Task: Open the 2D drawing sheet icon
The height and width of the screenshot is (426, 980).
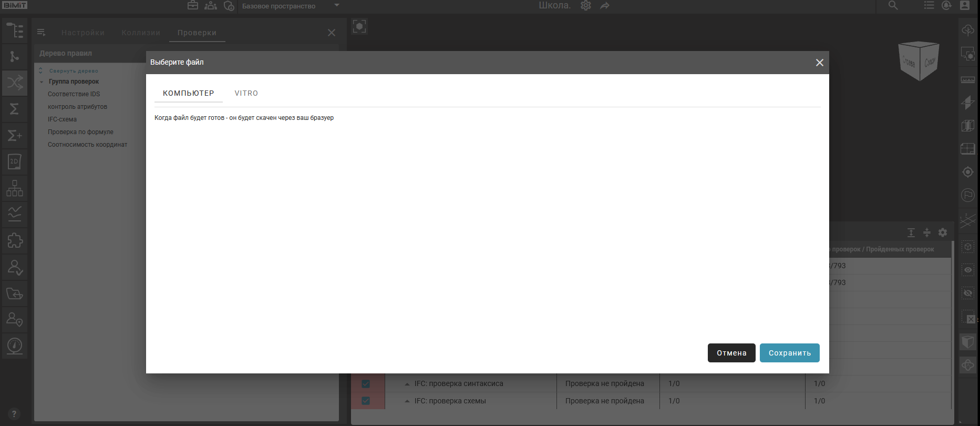Action: 15,161
